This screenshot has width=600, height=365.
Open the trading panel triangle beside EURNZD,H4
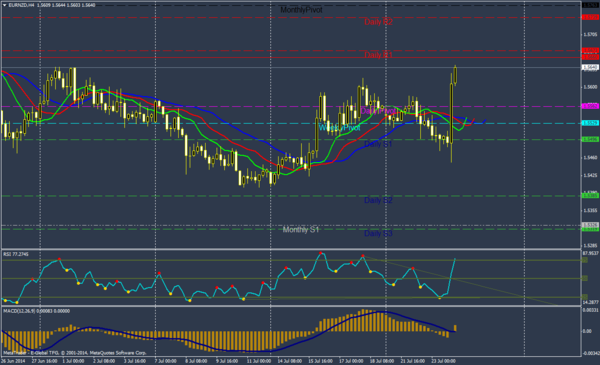click(x=4, y=5)
